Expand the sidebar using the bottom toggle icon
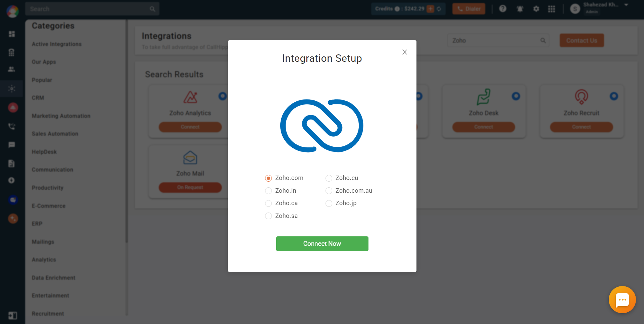 tap(12, 316)
